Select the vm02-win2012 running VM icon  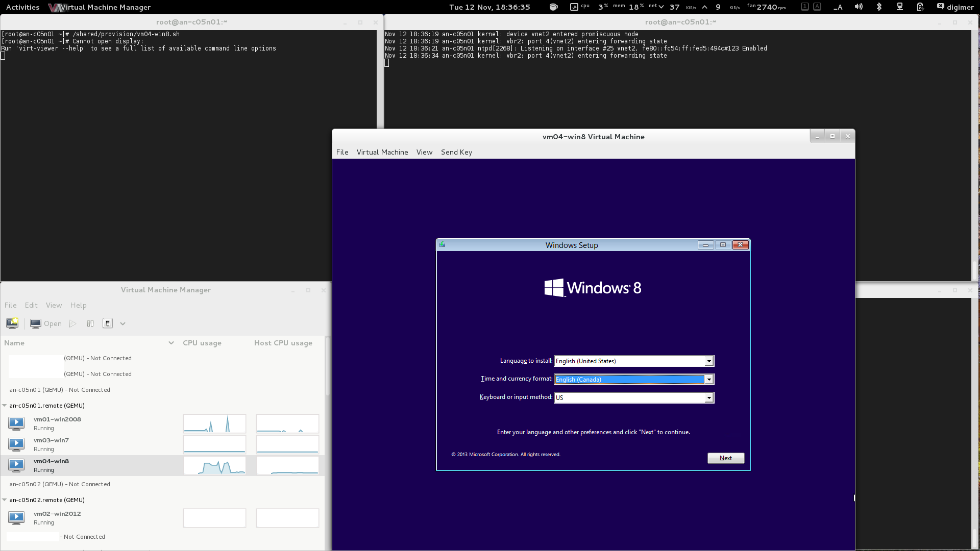point(16,517)
